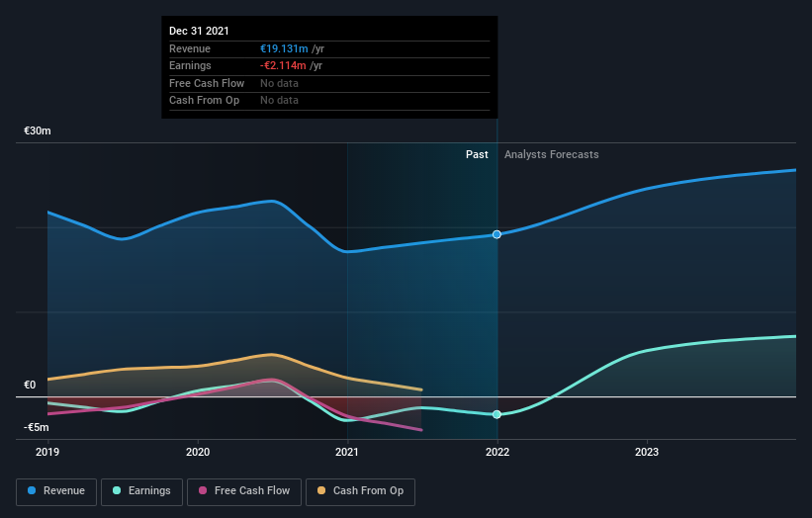Click the Cash From Op row label in tooltip
Screen dimensions: 812x518
pyautogui.click(x=204, y=101)
